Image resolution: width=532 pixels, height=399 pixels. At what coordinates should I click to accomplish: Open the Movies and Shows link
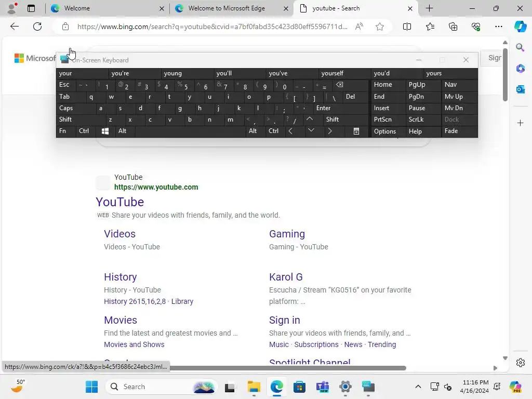click(134, 344)
